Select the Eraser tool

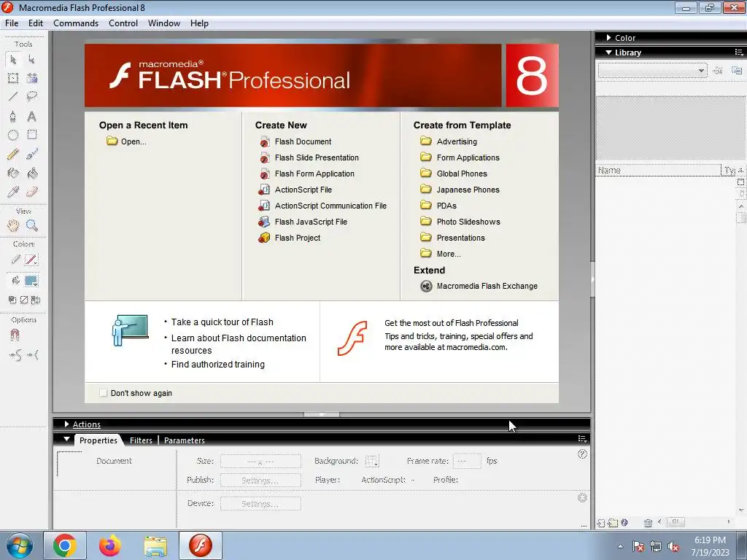(x=31, y=192)
